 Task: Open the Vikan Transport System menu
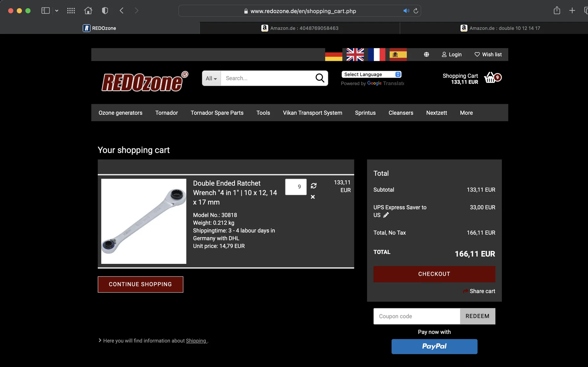312,113
